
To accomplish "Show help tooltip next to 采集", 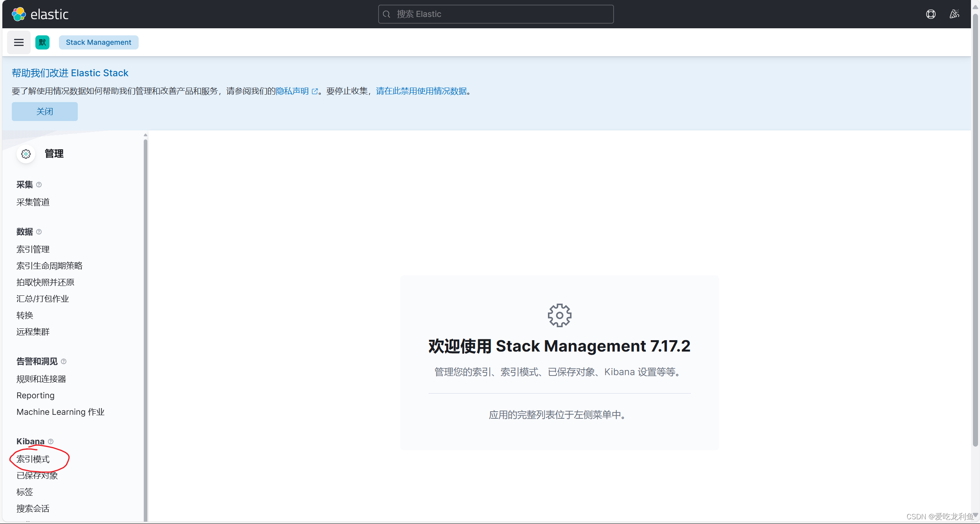I will coord(39,185).
